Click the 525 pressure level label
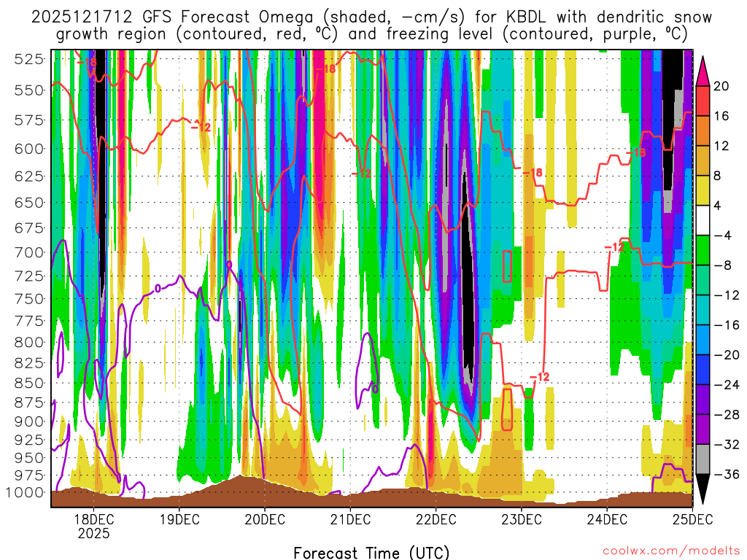This screenshot has height=560, width=747. pyautogui.click(x=29, y=60)
